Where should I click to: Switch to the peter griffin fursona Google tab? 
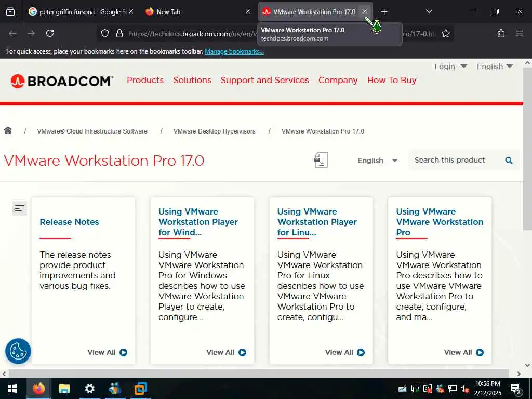tap(81, 12)
